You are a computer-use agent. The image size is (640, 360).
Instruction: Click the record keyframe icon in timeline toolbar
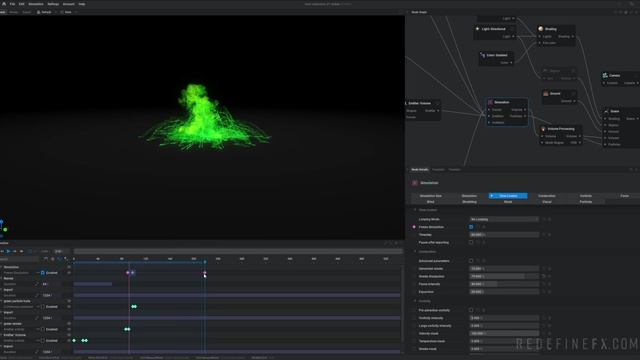[53, 259]
